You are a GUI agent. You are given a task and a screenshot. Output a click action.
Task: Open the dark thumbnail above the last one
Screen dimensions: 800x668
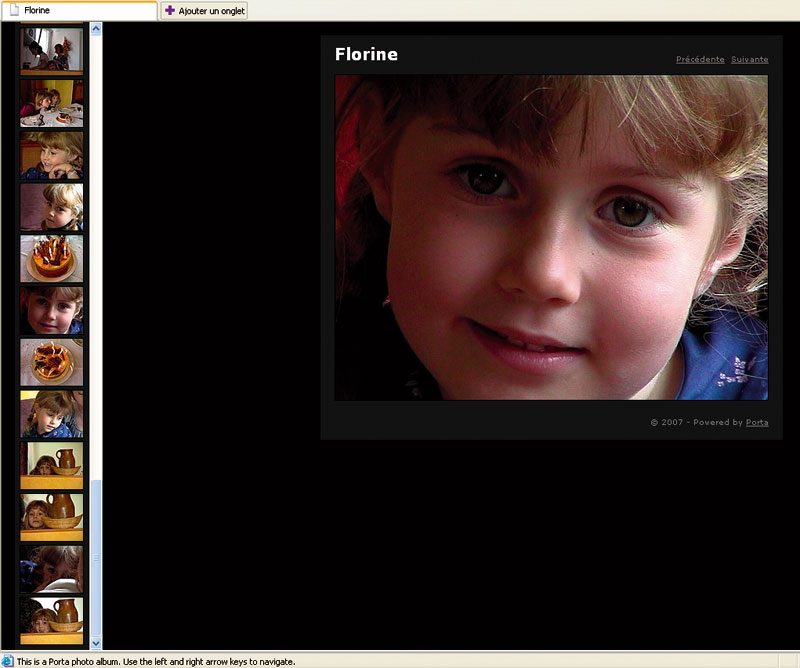tap(52, 568)
